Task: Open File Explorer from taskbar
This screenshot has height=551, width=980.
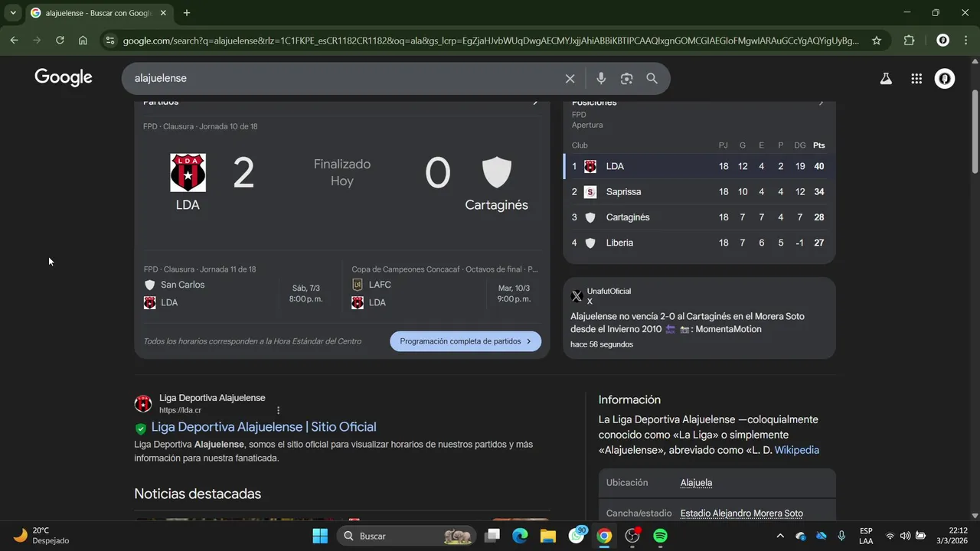Action: pos(548,536)
